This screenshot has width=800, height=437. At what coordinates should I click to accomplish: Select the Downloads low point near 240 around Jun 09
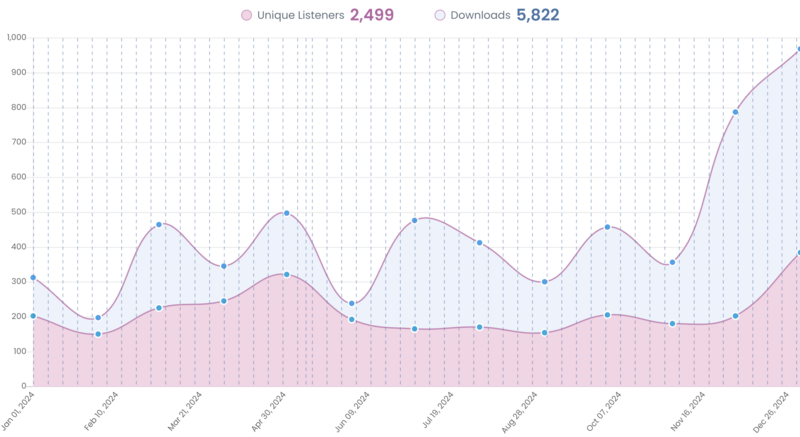pos(351,303)
